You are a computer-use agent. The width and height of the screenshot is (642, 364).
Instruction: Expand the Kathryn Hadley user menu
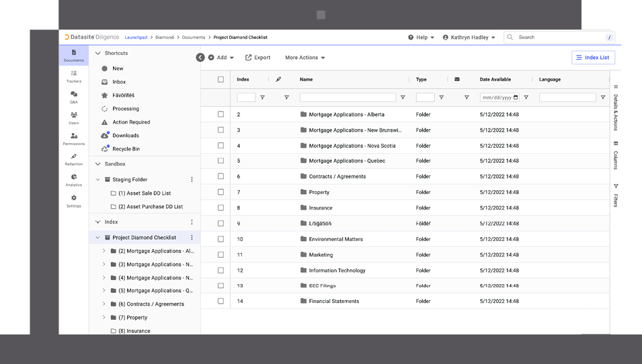coord(469,38)
